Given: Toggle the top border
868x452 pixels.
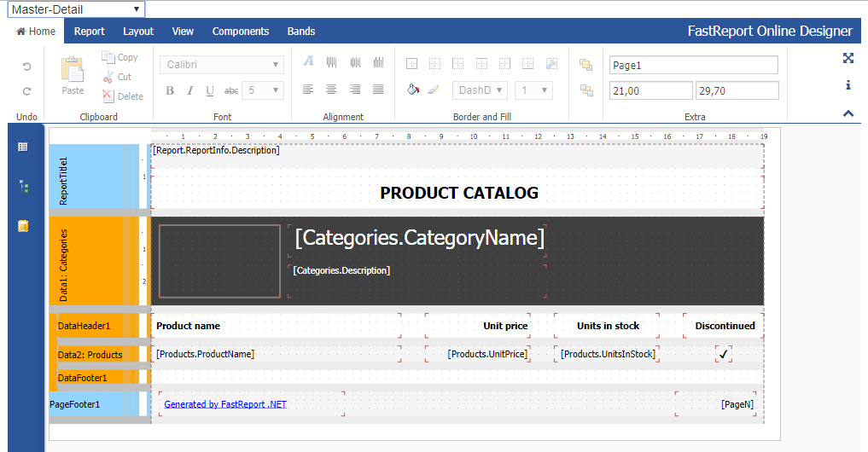Looking at the screenshot, I should coord(481,64).
